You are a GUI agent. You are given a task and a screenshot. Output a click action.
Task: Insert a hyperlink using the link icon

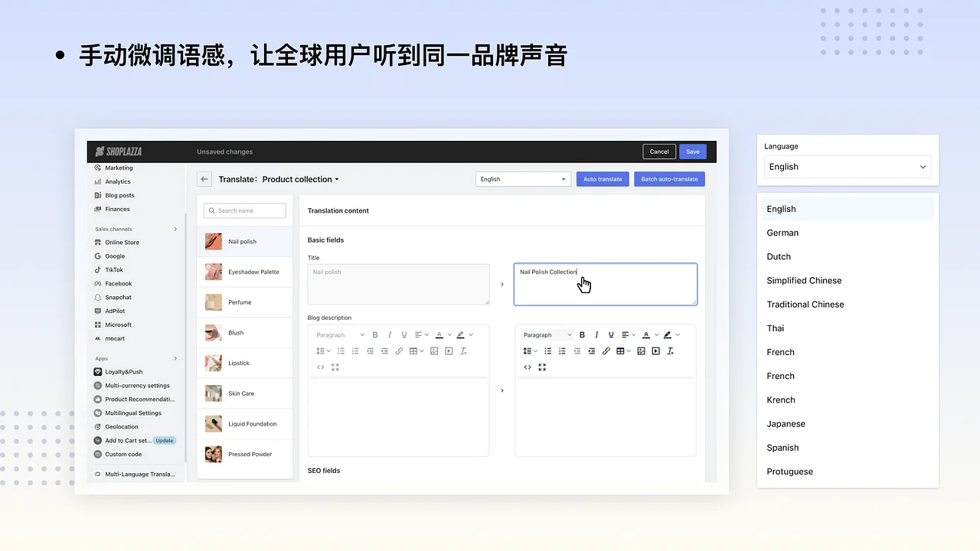(606, 351)
